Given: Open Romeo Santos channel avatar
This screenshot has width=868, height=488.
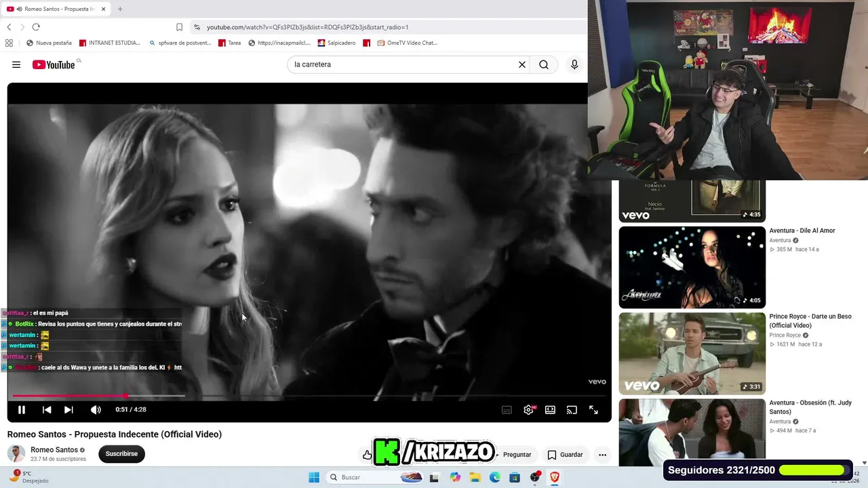Looking at the screenshot, I should click(x=16, y=454).
